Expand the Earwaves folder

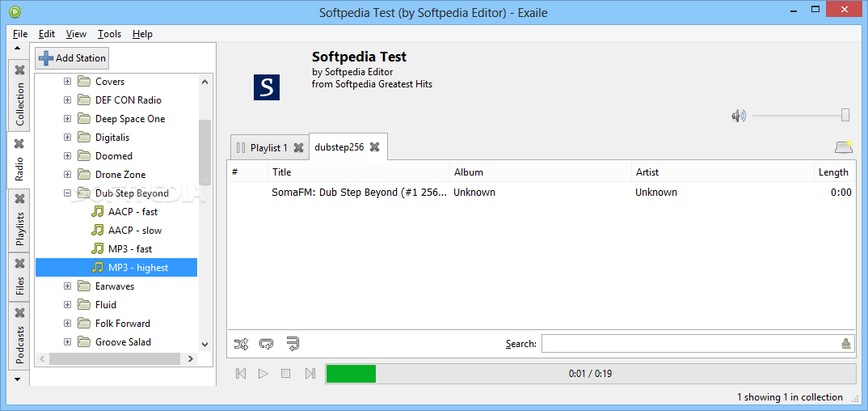pyautogui.click(x=68, y=286)
